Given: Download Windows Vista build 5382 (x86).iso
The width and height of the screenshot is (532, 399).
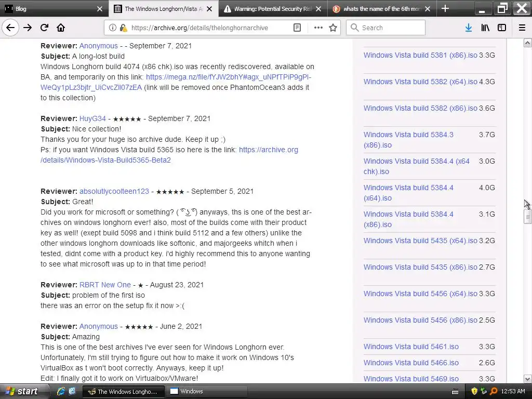Looking at the screenshot, I should pos(420,108).
